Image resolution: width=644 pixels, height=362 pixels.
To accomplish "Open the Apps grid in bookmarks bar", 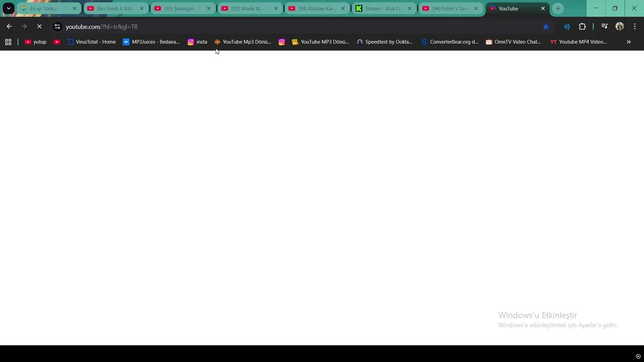I will (8, 42).
